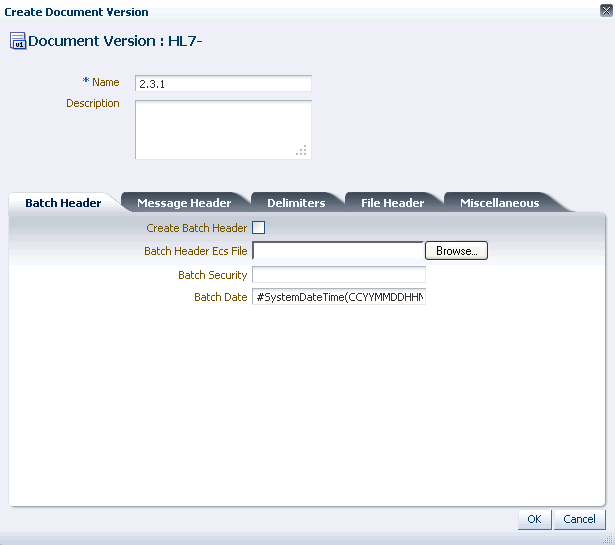
Task: Click the Description label
Action: coord(93,104)
